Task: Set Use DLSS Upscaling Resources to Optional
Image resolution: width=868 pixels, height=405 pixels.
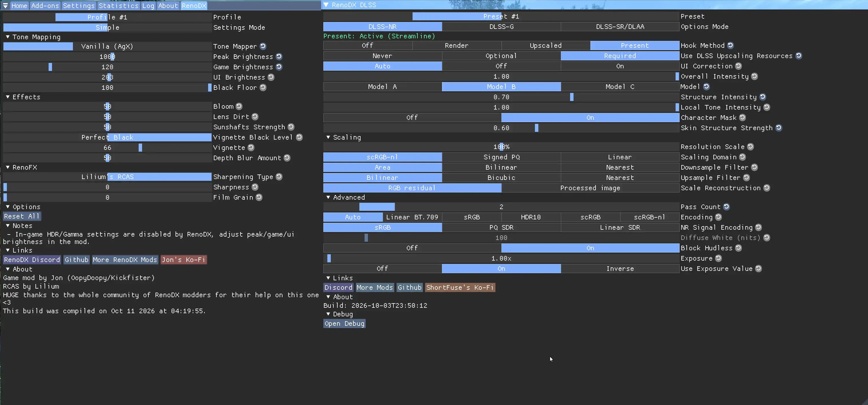Action: [501, 56]
